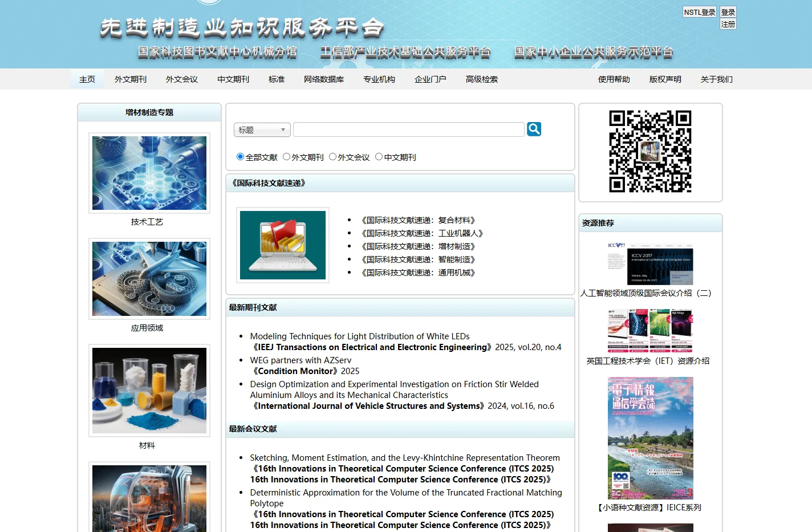
Task: Click the 资源推荐 section header
Action: pyautogui.click(x=651, y=223)
